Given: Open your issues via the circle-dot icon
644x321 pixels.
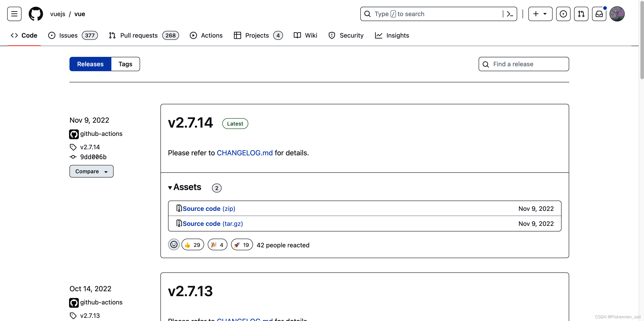Looking at the screenshot, I should point(563,14).
